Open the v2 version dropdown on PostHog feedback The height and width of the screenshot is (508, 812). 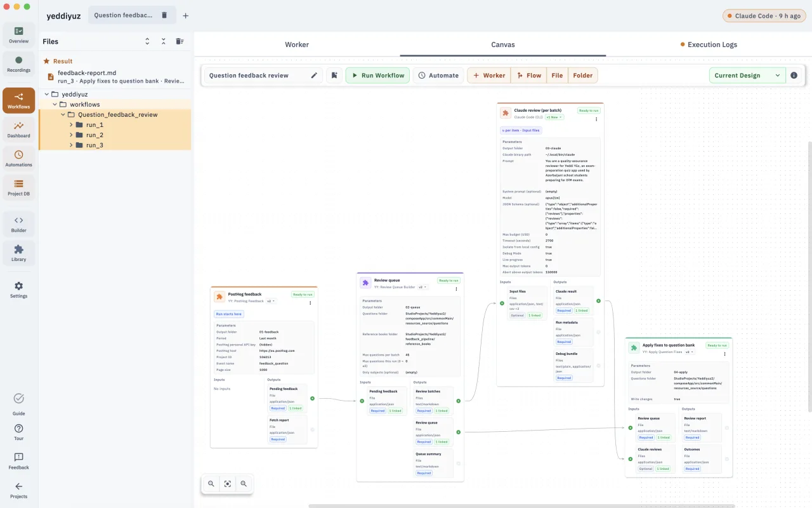pyautogui.click(x=271, y=301)
